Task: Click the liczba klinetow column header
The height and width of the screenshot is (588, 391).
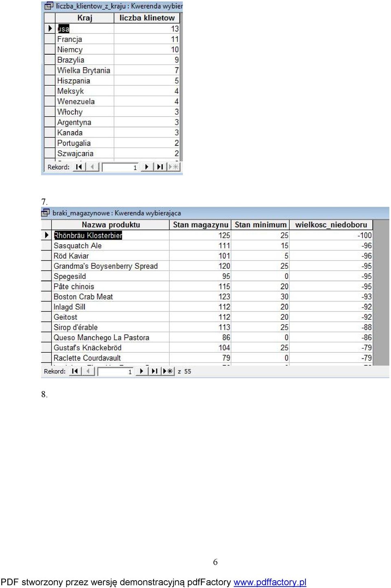Action: tap(147, 18)
